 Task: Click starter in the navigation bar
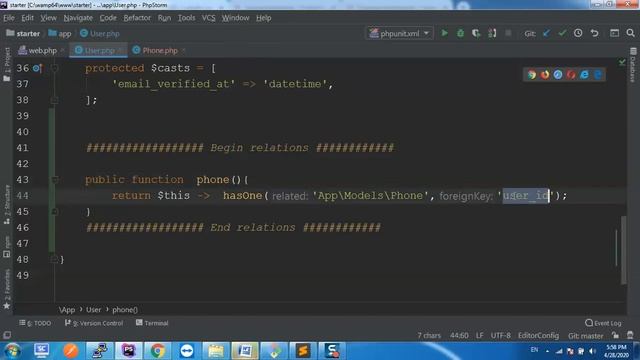23,33
